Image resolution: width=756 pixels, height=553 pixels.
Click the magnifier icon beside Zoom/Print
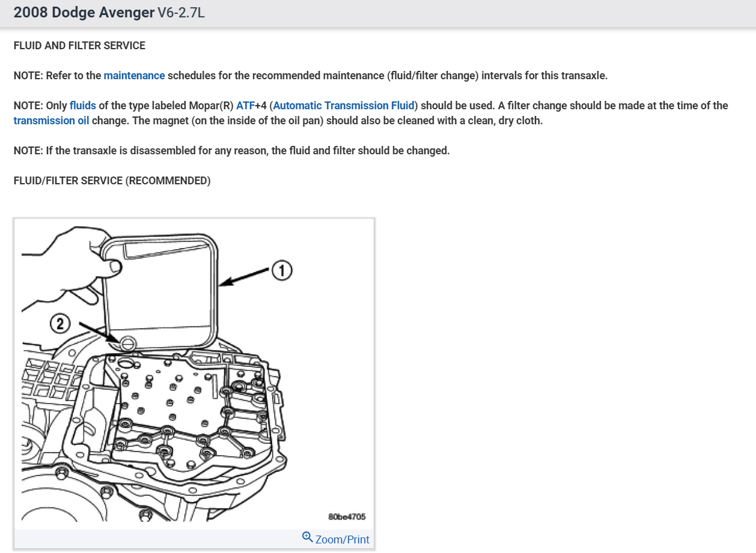click(307, 538)
